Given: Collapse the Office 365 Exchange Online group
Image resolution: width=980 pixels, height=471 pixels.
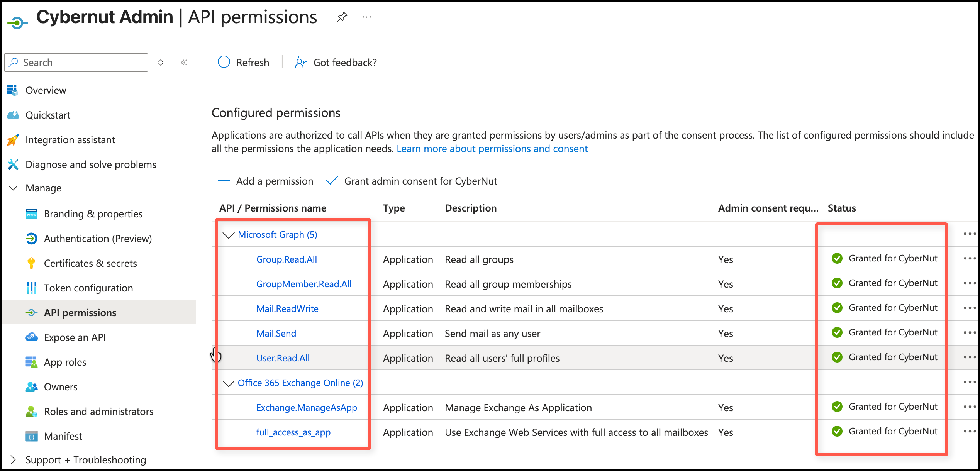Looking at the screenshot, I should (229, 383).
